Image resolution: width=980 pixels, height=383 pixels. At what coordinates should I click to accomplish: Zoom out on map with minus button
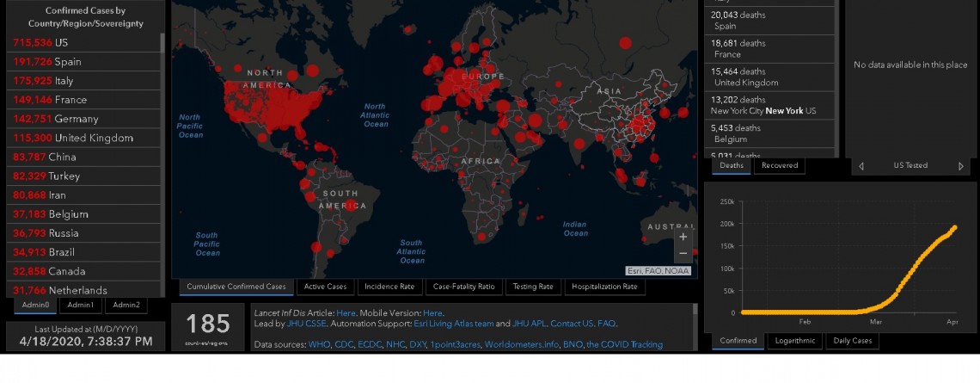coord(683,254)
